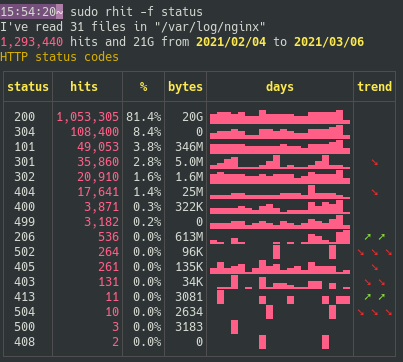403x362 pixels.
Task: Click status code 101
Action: point(25,147)
